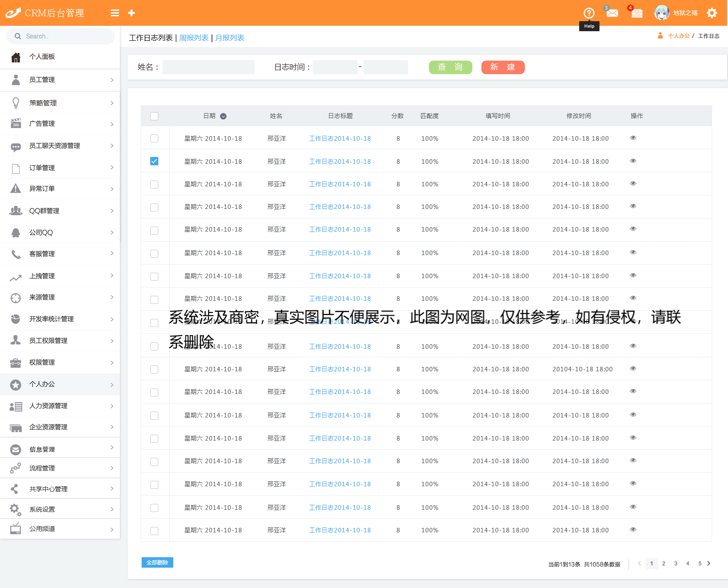Click 个人办公 breadcrumb link

679,36
